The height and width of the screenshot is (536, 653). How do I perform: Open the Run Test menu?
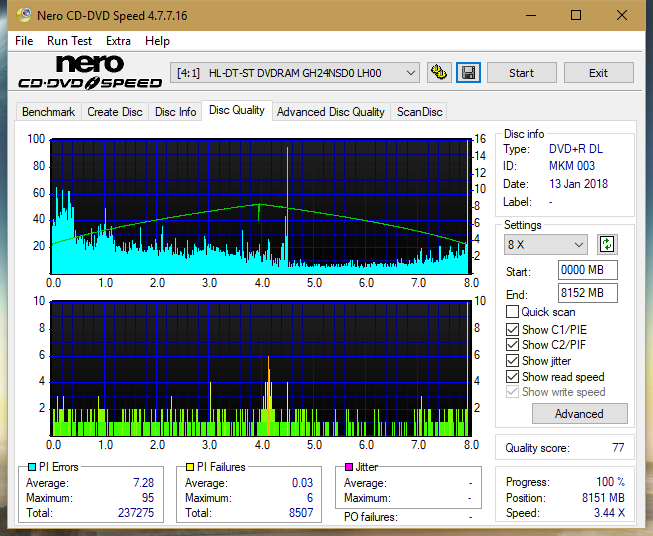(x=69, y=41)
